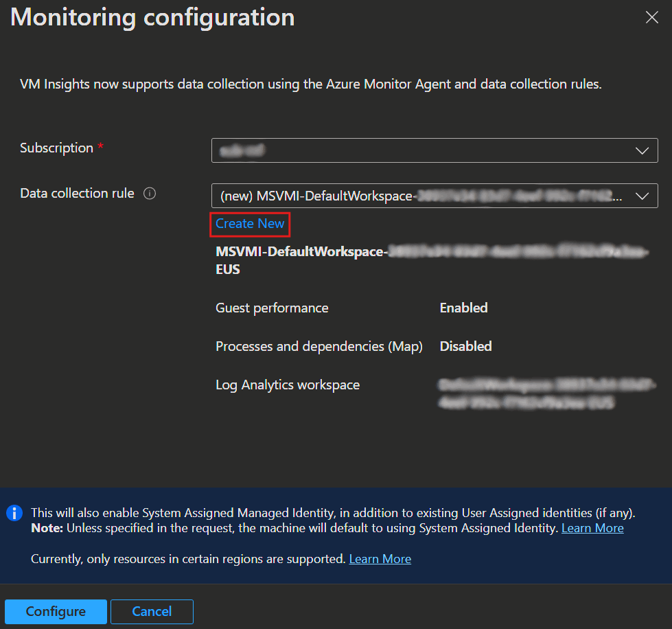Click the Configure button

pos(56,611)
